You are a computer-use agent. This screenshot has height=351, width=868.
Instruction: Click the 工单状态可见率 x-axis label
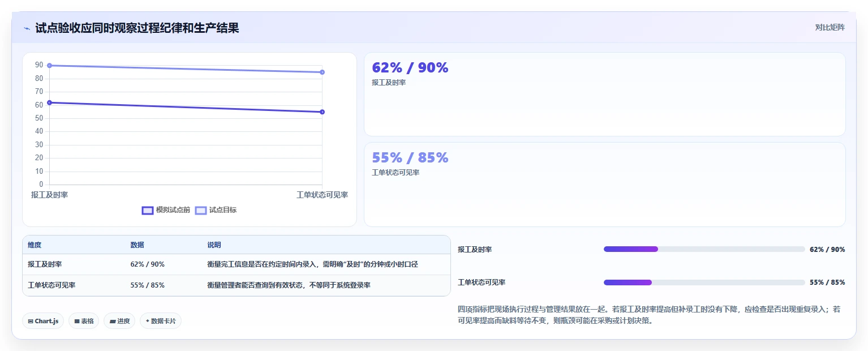pyautogui.click(x=322, y=195)
